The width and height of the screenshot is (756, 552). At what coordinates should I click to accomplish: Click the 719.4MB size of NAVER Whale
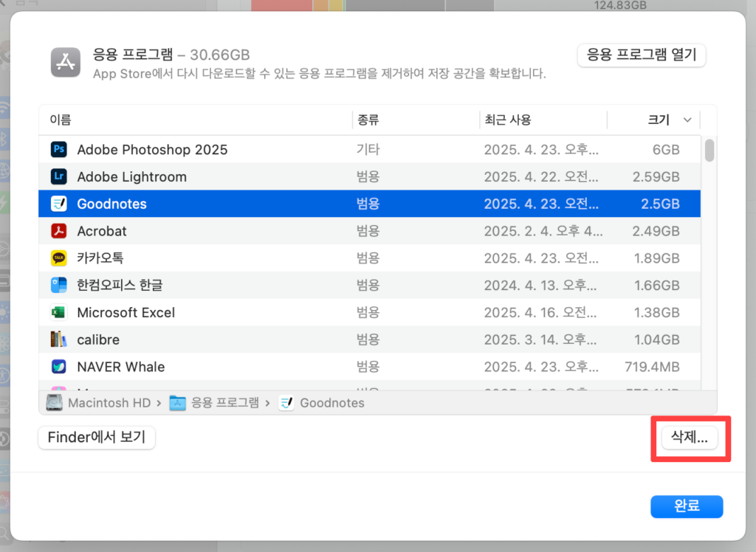pyautogui.click(x=652, y=367)
